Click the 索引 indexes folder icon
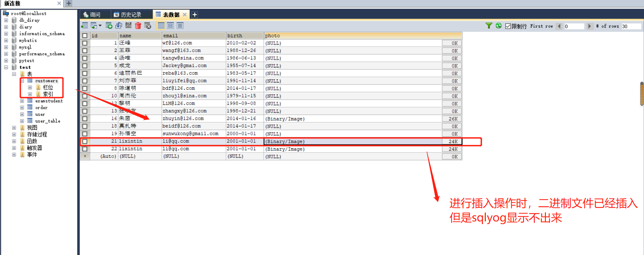644x255 pixels. tap(38, 94)
